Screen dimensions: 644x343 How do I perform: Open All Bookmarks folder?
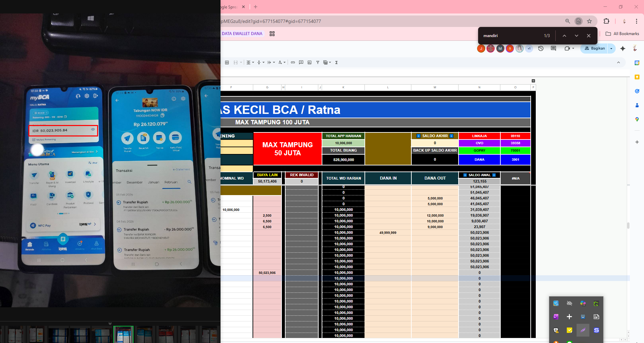622,34
